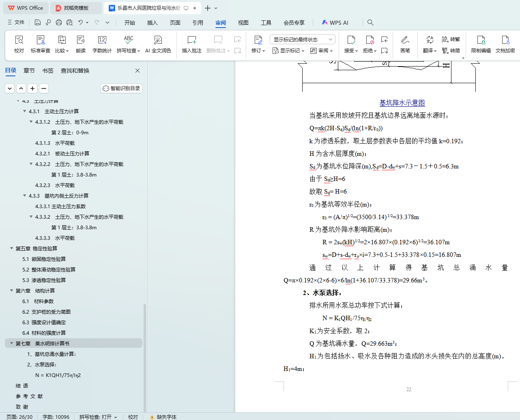520x420 pixels.
Task: Switch to the 找稻壳模板 window tab
Action: tap(76, 8)
